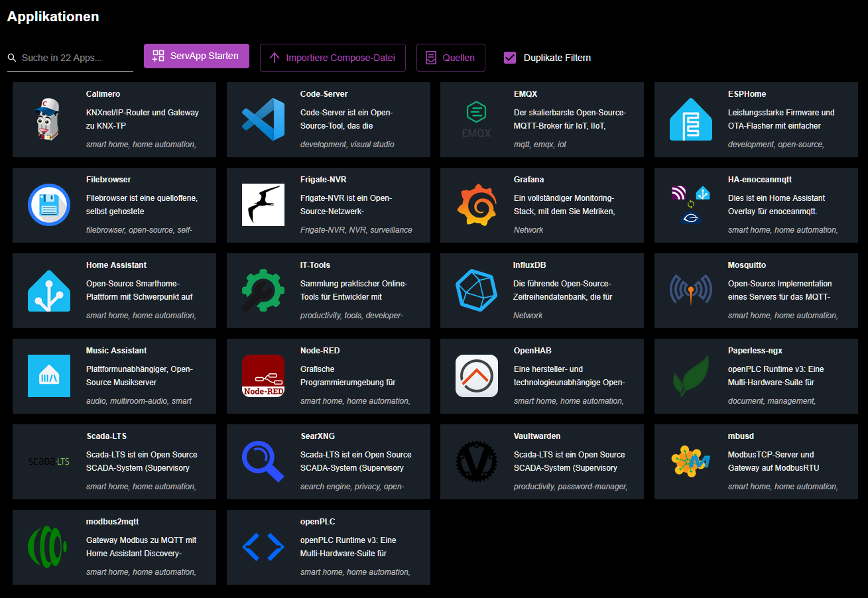This screenshot has width=868, height=598.
Task: Open the IT-Tools card title
Action: (x=316, y=265)
